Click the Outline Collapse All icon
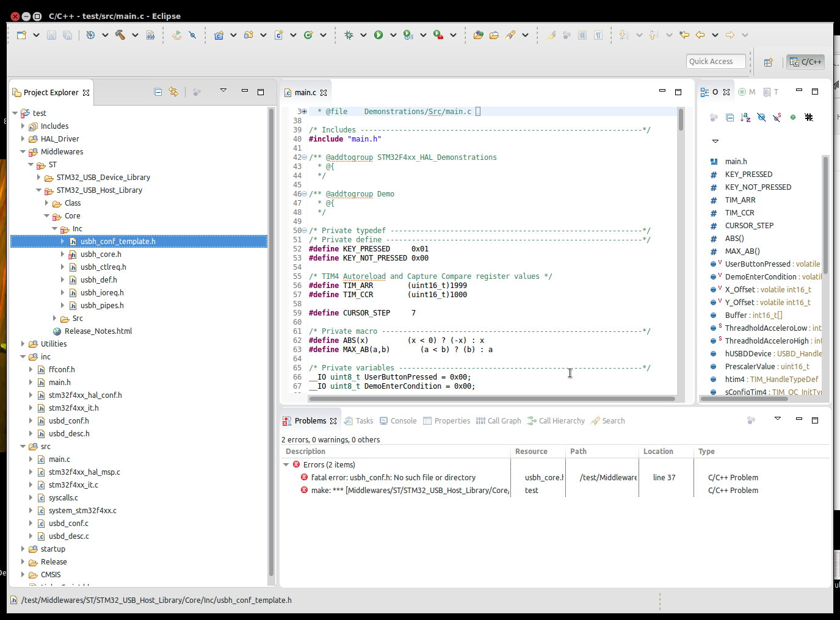The width and height of the screenshot is (840, 620). pos(730,117)
